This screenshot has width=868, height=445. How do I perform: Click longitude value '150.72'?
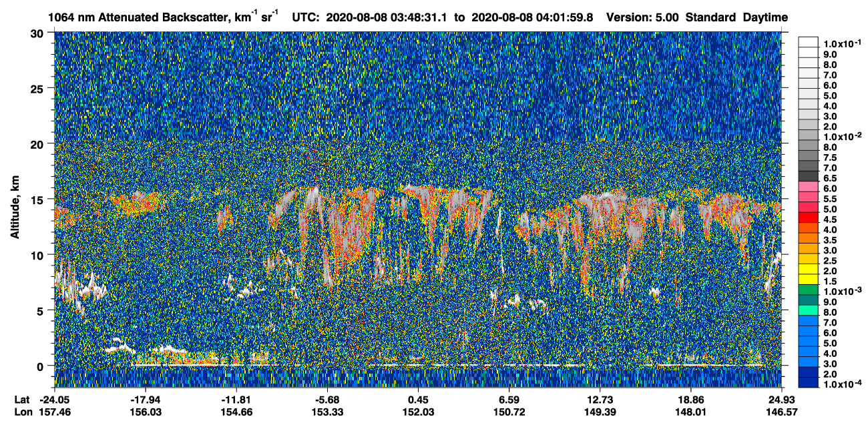pos(509,412)
